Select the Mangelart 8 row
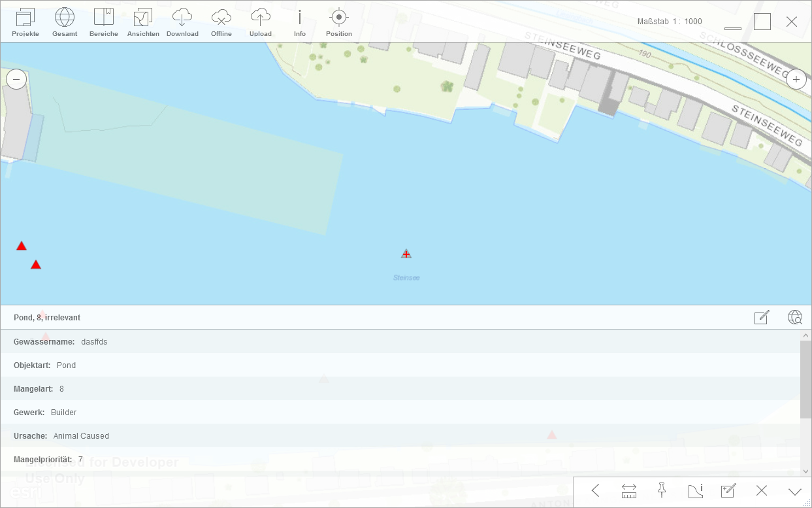The height and width of the screenshot is (508, 812). click(x=400, y=388)
